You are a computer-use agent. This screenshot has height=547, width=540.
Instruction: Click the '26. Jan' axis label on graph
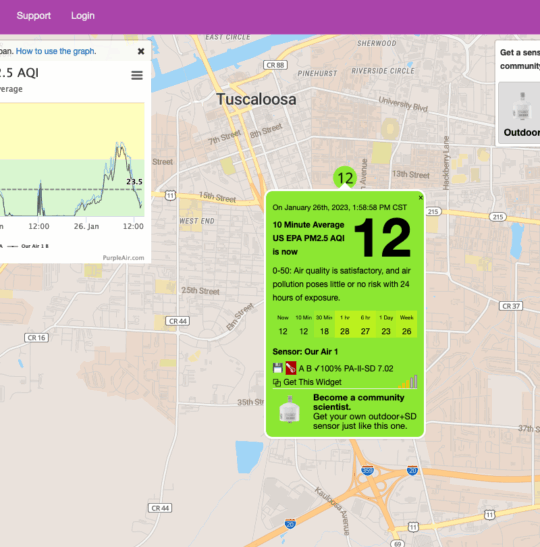[86, 226]
